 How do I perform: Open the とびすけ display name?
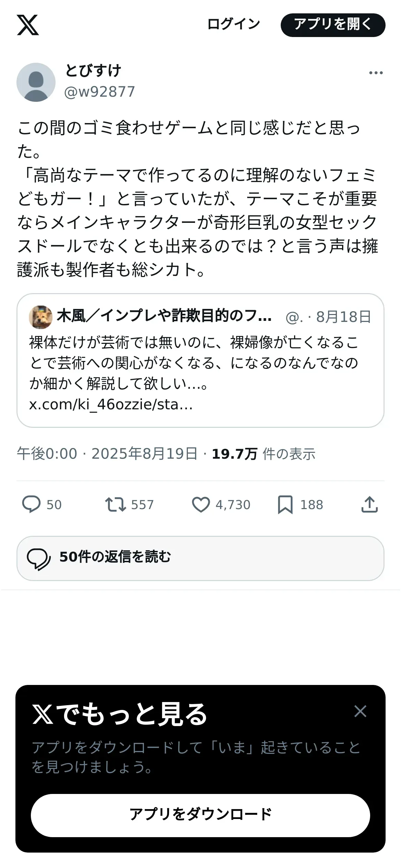click(93, 71)
